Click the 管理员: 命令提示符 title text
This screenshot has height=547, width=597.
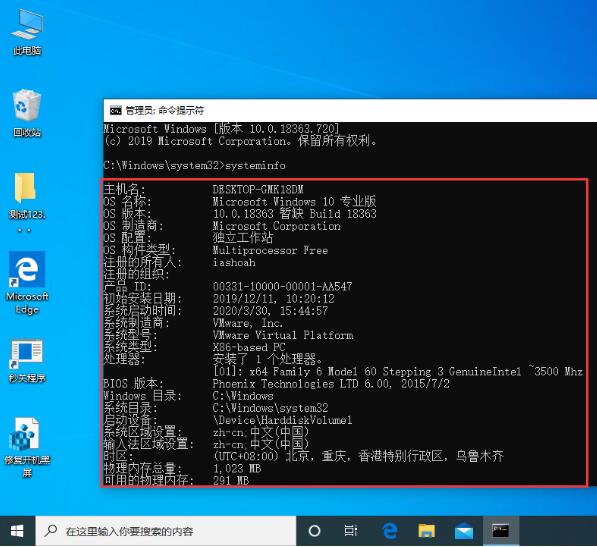point(164,110)
